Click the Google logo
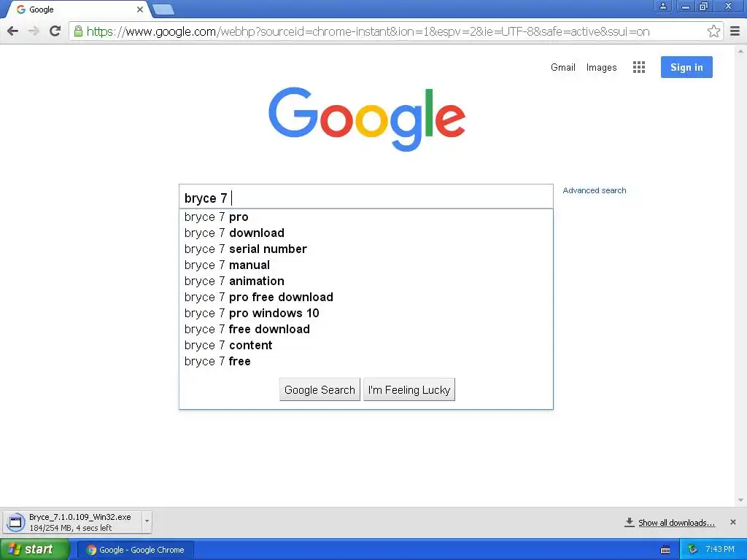 pos(367,119)
